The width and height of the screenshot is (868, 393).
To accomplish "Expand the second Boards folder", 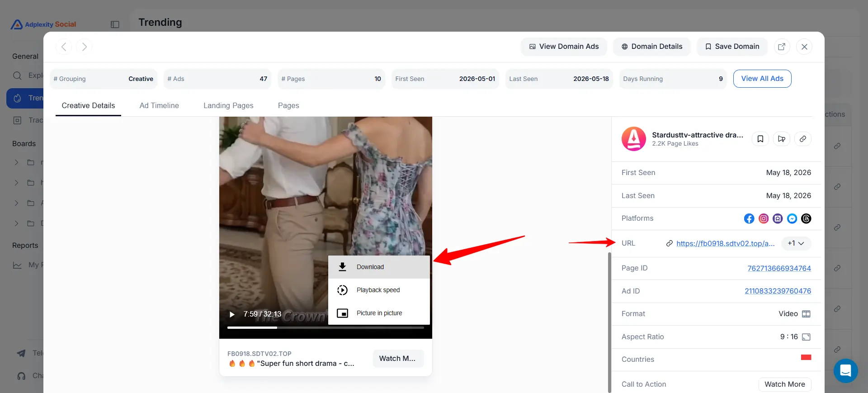I will click(16, 183).
